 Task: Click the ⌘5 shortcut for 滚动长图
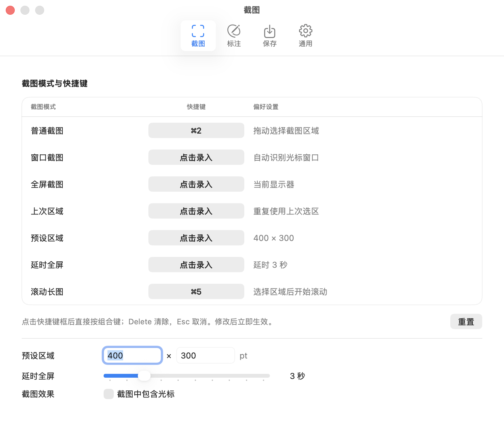pyautogui.click(x=196, y=291)
